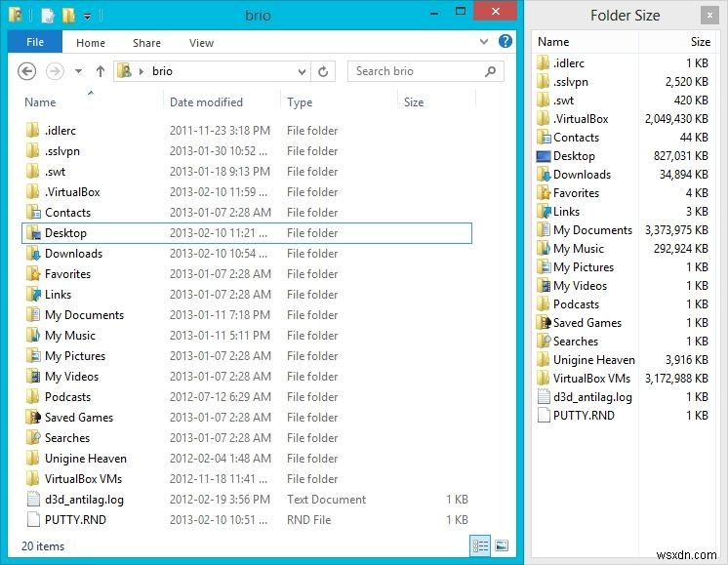Select the Desktop folder in Explorer

tap(247, 233)
